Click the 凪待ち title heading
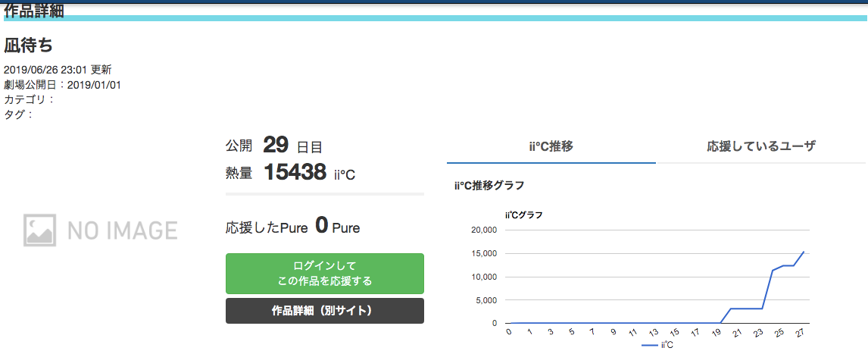The width and height of the screenshot is (868, 351). [x=28, y=45]
